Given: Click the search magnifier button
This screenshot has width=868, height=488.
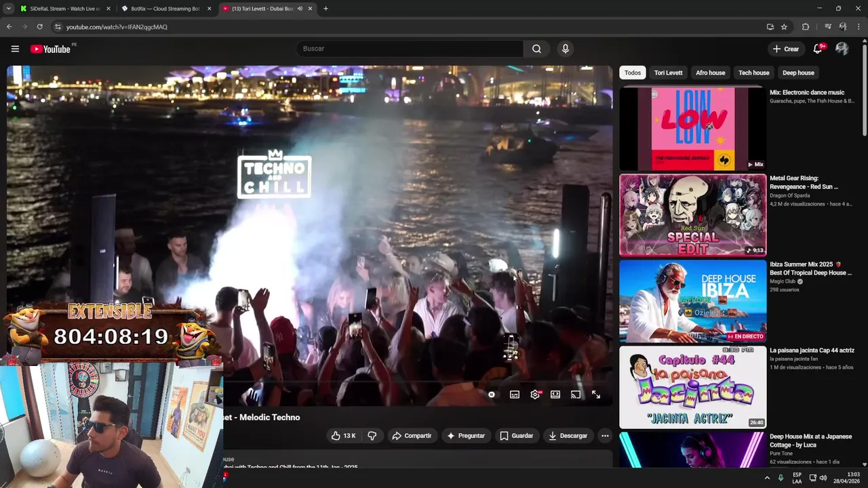Looking at the screenshot, I should [x=536, y=49].
